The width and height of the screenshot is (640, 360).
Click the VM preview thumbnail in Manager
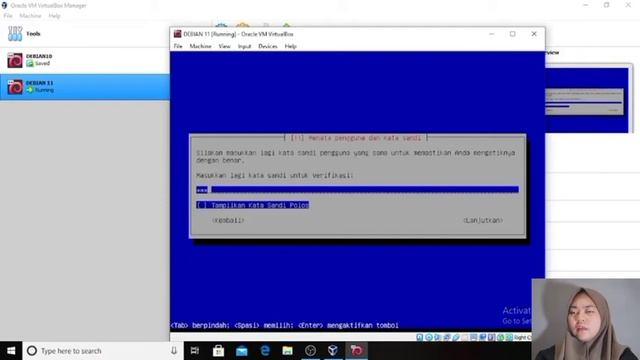point(587,100)
